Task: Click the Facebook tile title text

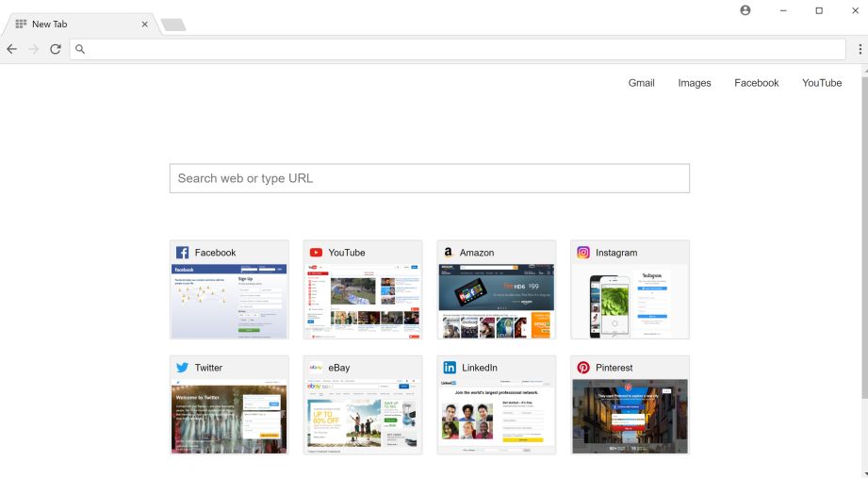Action: tap(215, 253)
